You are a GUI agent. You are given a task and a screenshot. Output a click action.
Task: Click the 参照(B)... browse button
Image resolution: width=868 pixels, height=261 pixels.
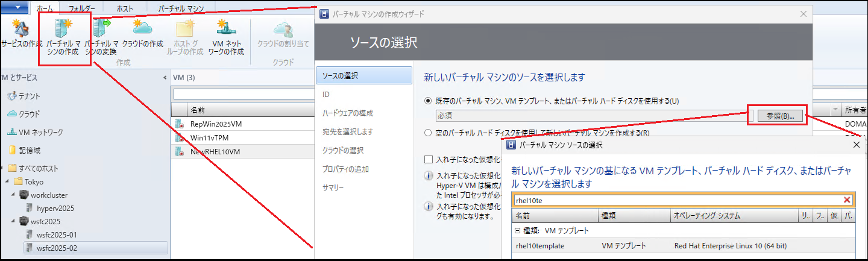(x=779, y=116)
